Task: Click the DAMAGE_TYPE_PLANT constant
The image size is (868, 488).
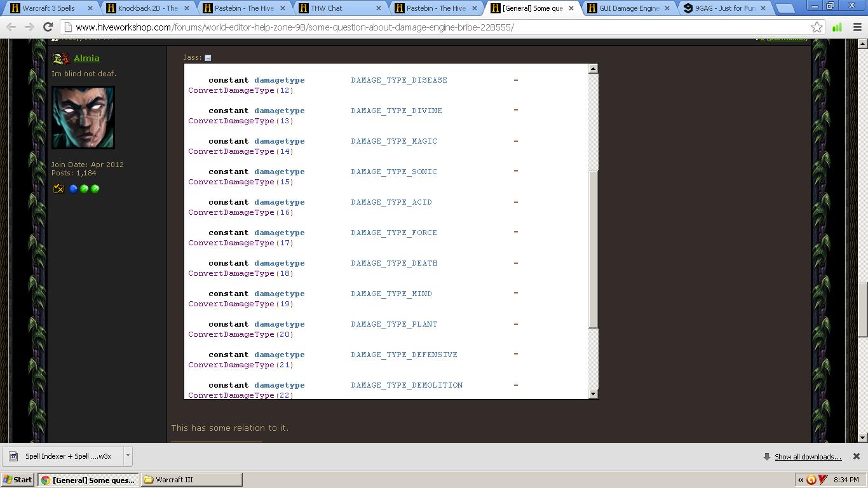Action: [394, 324]
